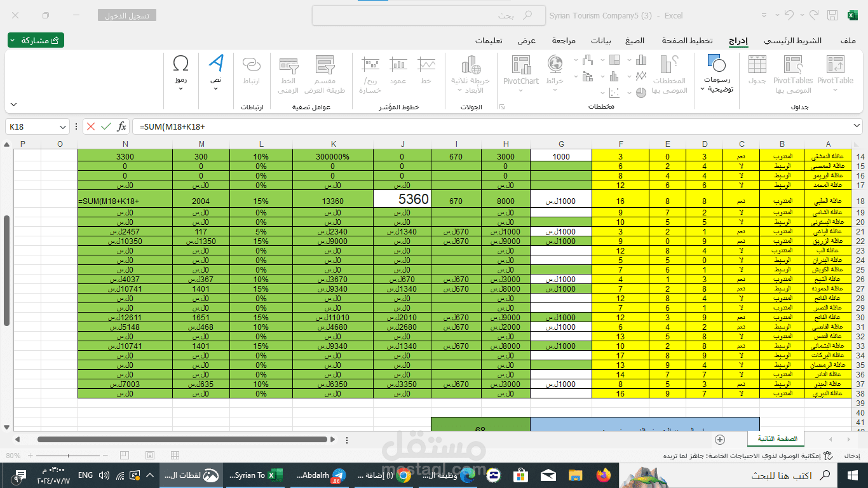Switch to Page Break Preview

pos(124,456)
